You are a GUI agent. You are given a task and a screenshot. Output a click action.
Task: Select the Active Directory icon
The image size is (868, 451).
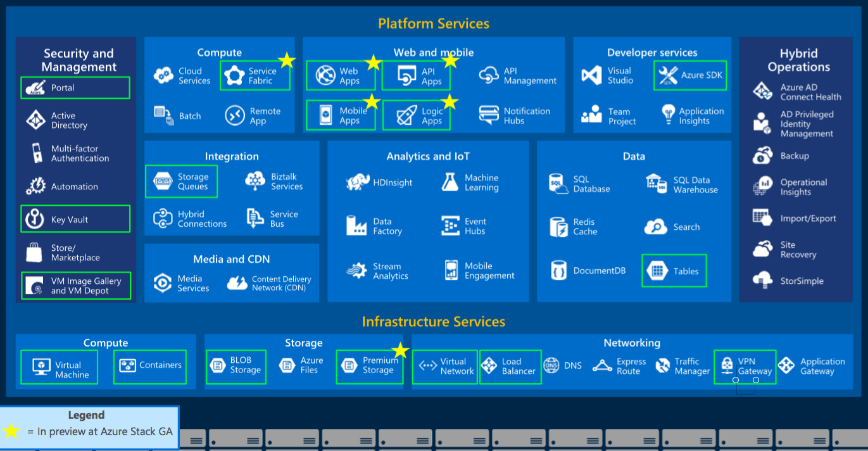coord(35,120)
